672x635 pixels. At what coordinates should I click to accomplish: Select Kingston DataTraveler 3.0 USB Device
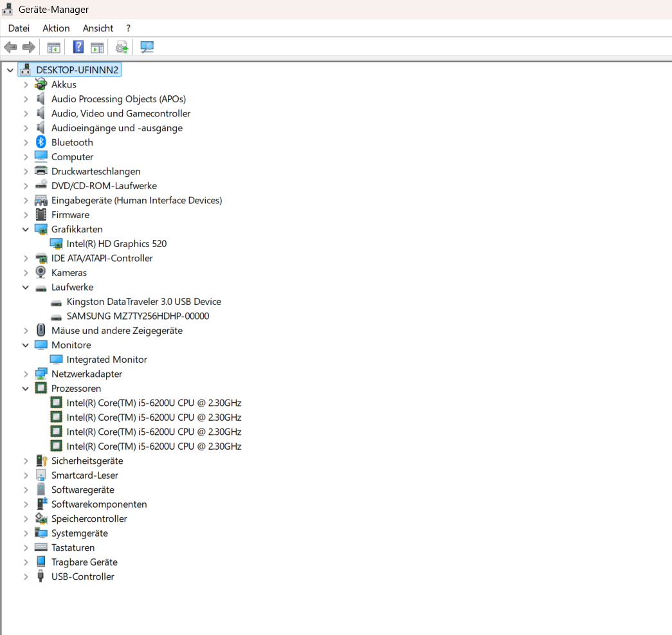(x=144, y=302)
